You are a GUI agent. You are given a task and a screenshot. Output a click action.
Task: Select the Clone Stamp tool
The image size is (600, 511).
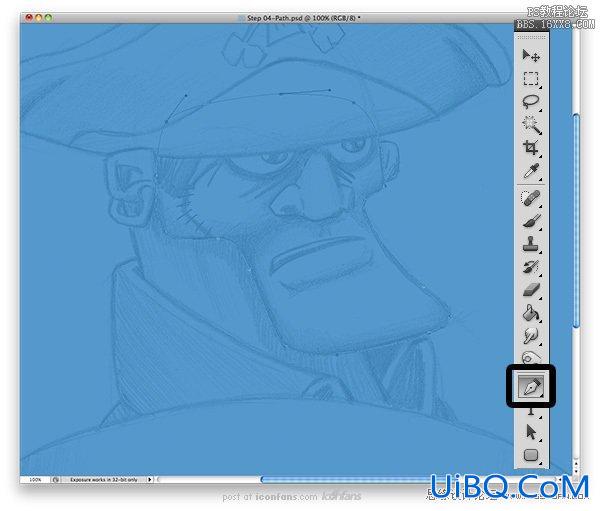click(531, 244)
